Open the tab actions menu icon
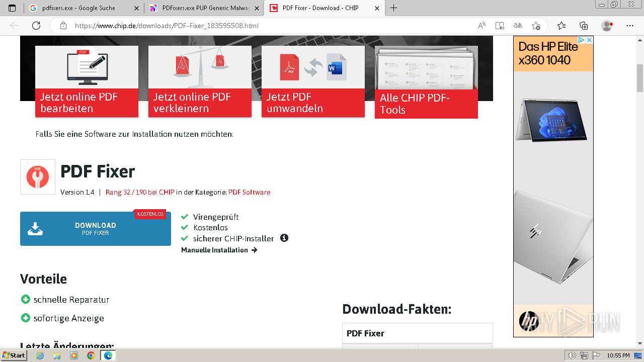644x362 pixels. pos(12,8)
